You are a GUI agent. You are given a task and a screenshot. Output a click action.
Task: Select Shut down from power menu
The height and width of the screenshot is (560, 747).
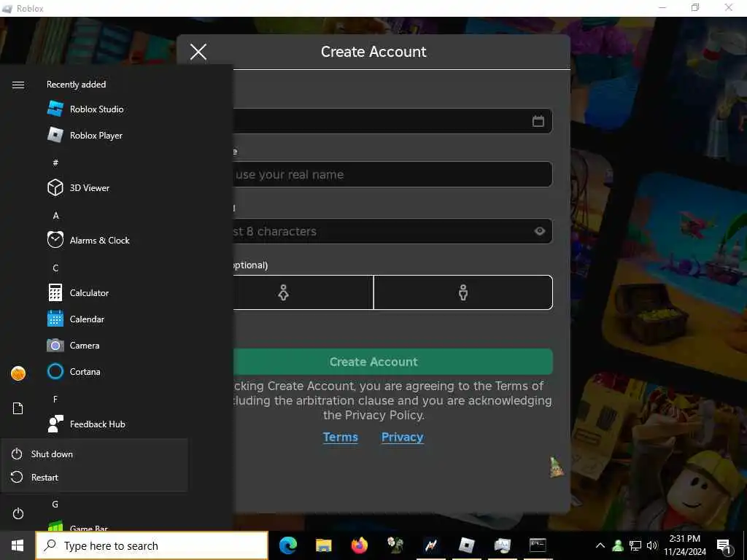tap(94, 454)
